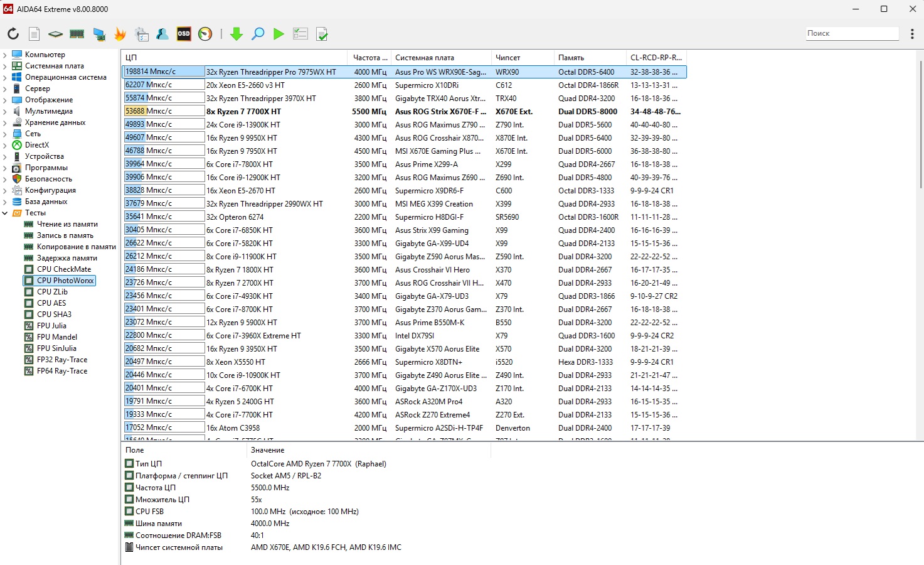Select Конфигурация in the sidebar tree
Screen dimensions: 924x565
50,190
